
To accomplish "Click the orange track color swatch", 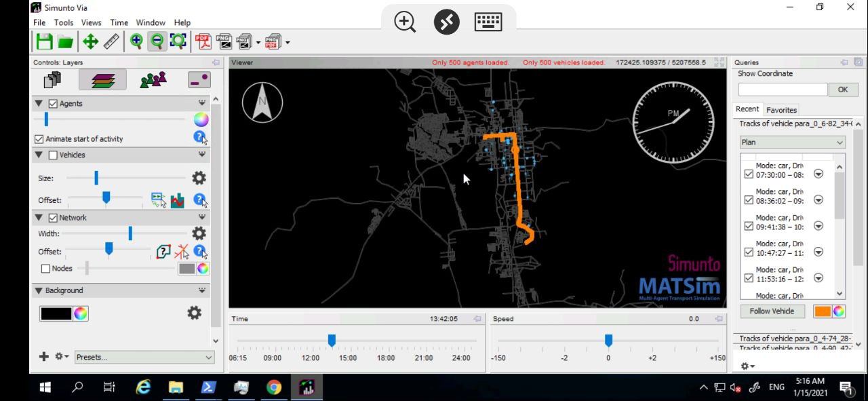I will [822, 311].
